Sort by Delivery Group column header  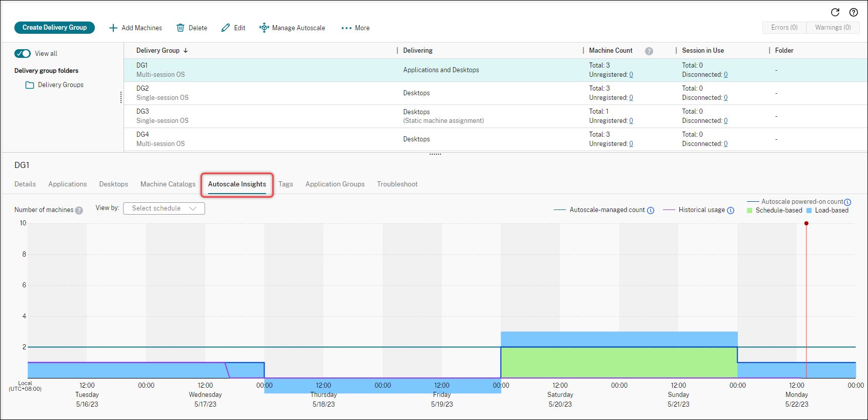pos(158,50)
